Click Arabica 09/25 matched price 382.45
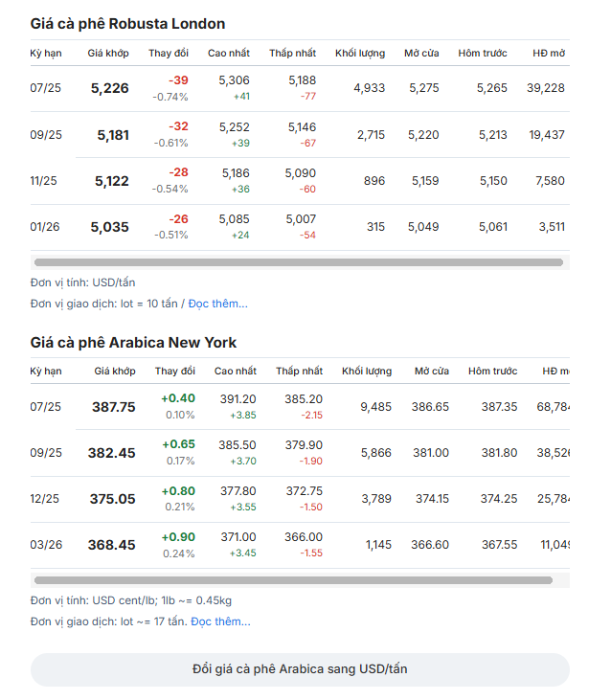Viewport: 611px width, 700px height. 112,453
